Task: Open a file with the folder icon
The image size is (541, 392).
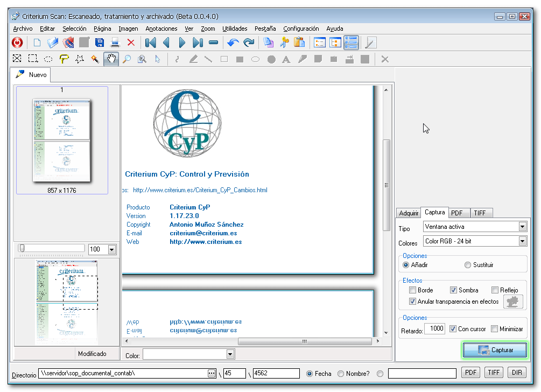Action: coord(53,43)
